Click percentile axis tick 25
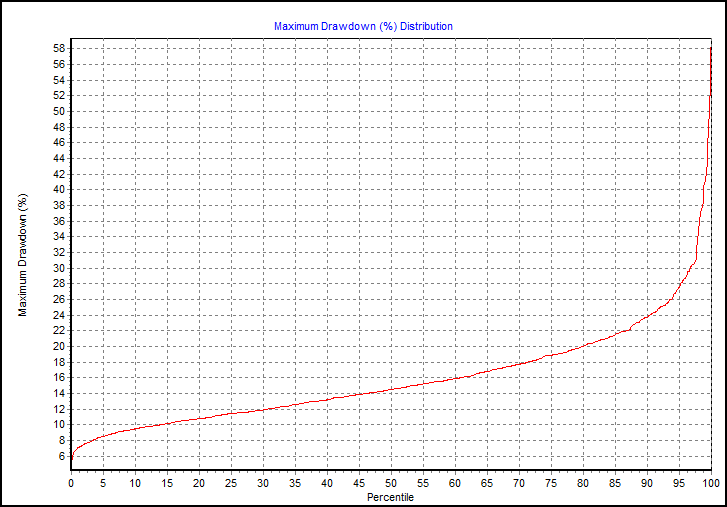Image resolution: width=727 pixels, height=507 pixels. (x=231, y=483)
